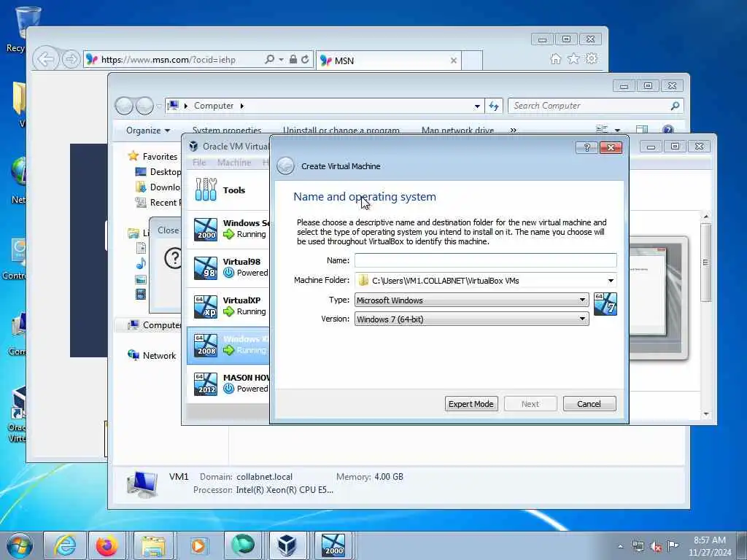This screenshot has height=560, width=747.
Task: Open the Explorer address bar history dropdown
Action: coord(477,106)
